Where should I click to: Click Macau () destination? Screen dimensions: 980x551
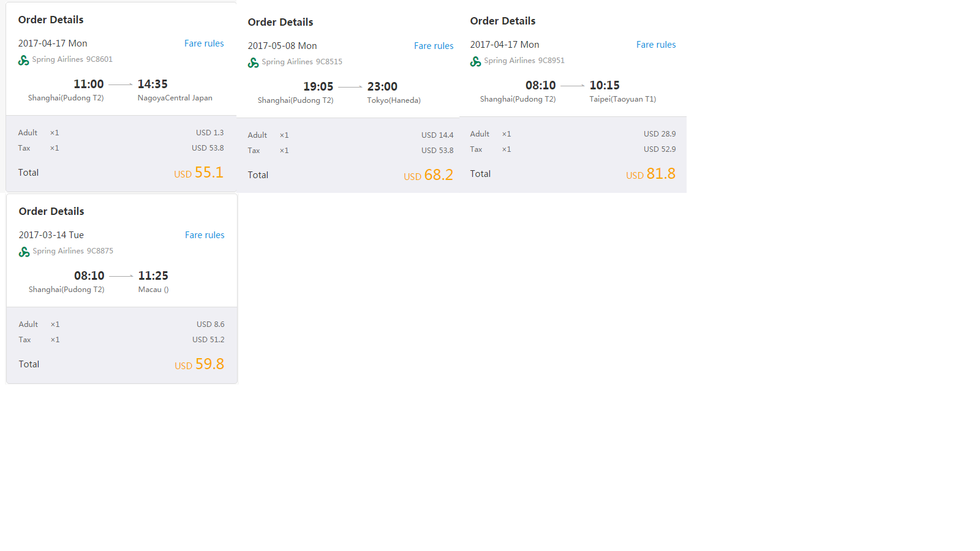(x=154, y=290)
